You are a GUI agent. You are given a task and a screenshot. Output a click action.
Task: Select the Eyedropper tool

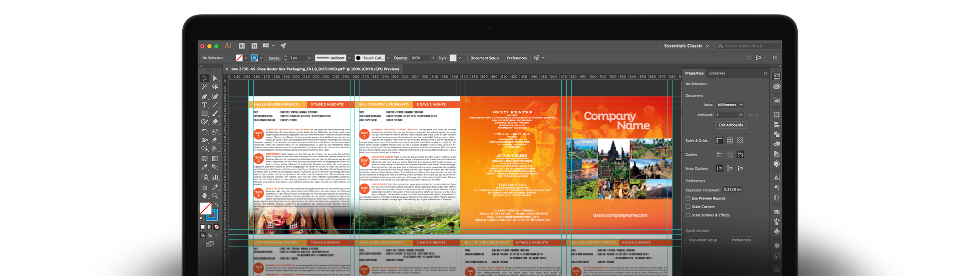205,167
